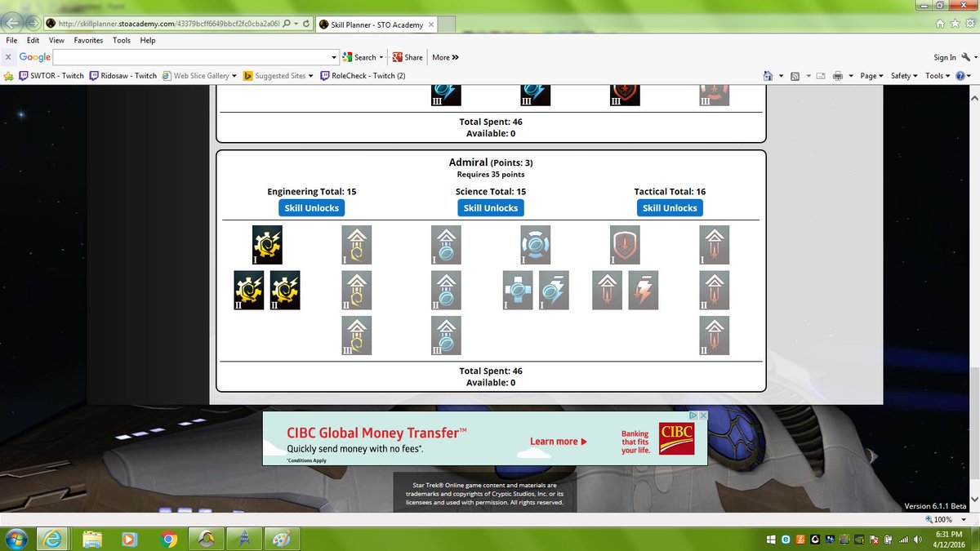Click the Tactical rank II arrow skill icon
The height and width of the screenshot is (551, 980).
click(x=714, y=290)
